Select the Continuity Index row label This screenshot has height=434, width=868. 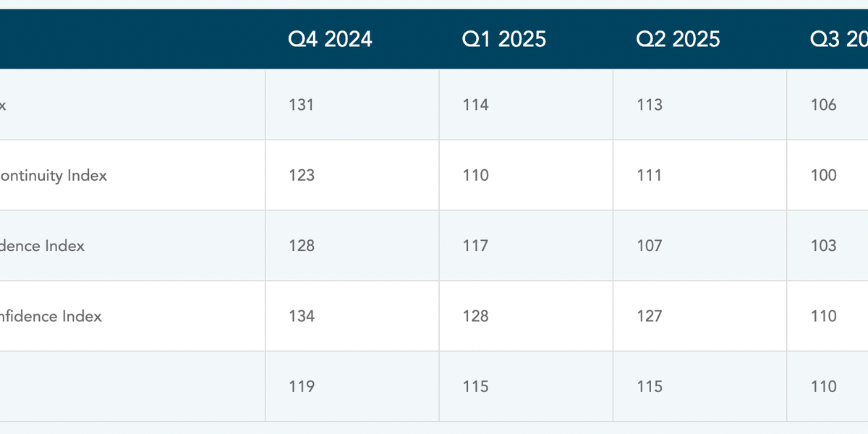click(54, 175)
